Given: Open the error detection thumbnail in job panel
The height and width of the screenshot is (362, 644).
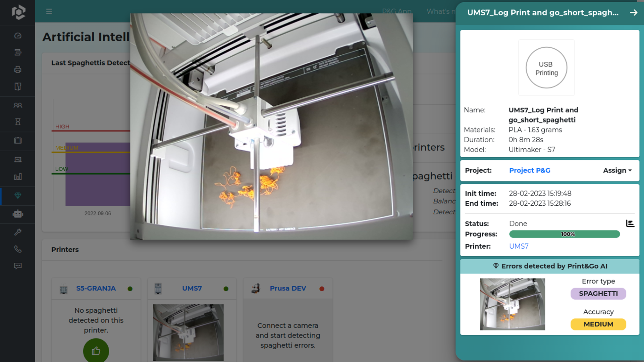Looking at the screenshot, I should point(512,304).
